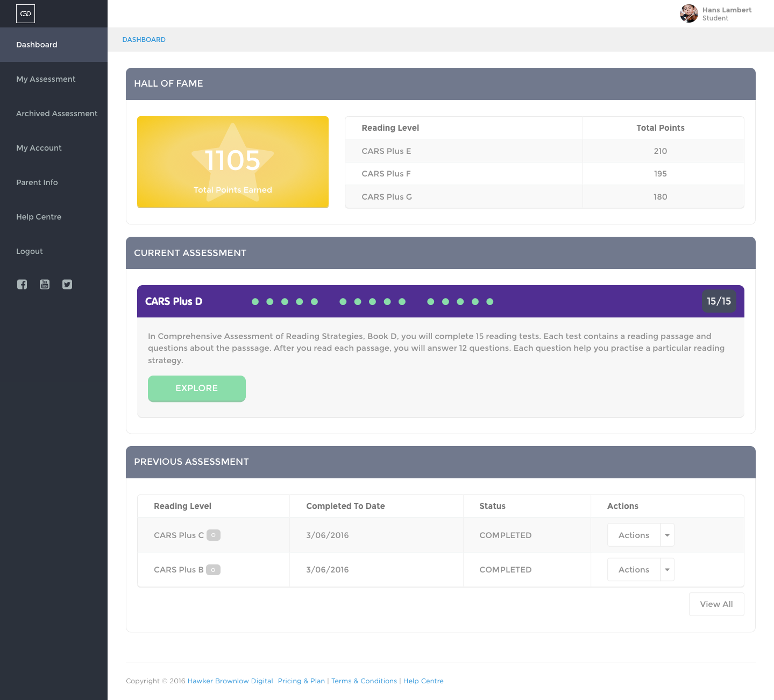Click the 1105 Total Points Earned card
Screen dimensions: 774x700
tap(233, 162)
